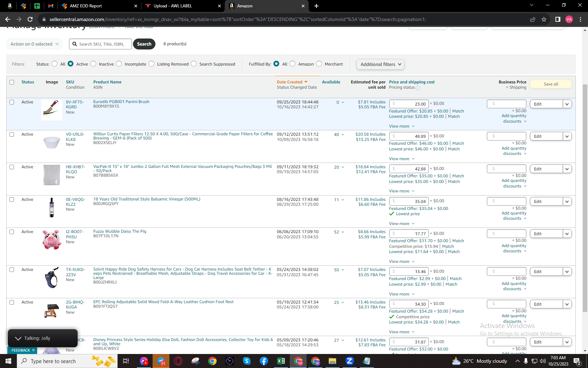Open the Panini Brush product thumbnail
The width and height of the screenshot is (588, 368).
[51, 110]
